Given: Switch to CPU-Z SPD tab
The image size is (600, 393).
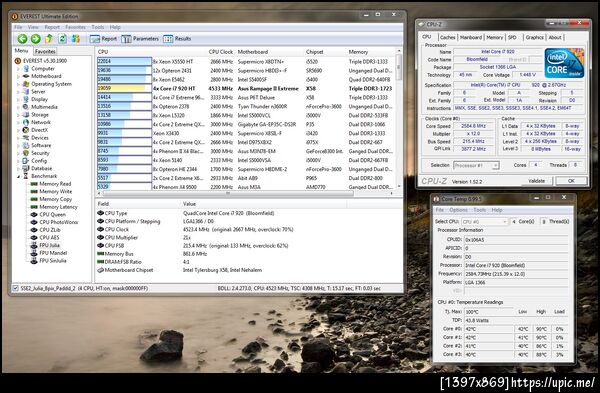Looking at the screenshot, I should pyautogui.click(x=512, y=37).
